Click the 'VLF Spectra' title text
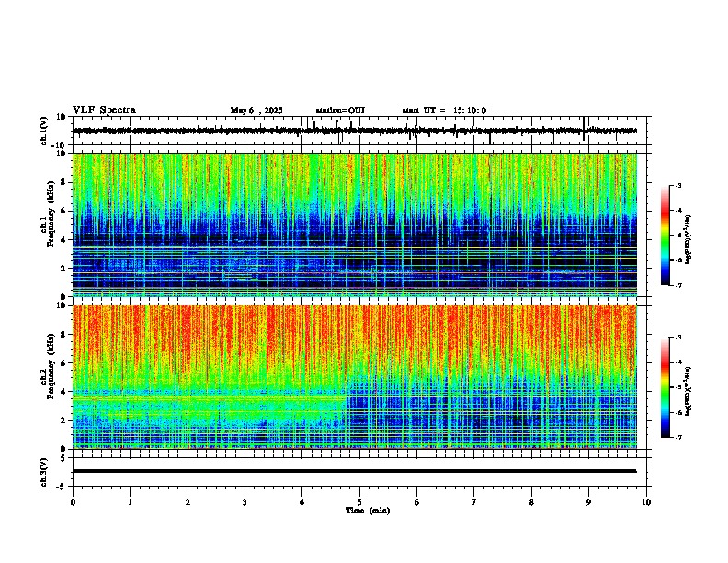Screen dimensions: 728x563 pyautogui.click(x=104, y=110)
